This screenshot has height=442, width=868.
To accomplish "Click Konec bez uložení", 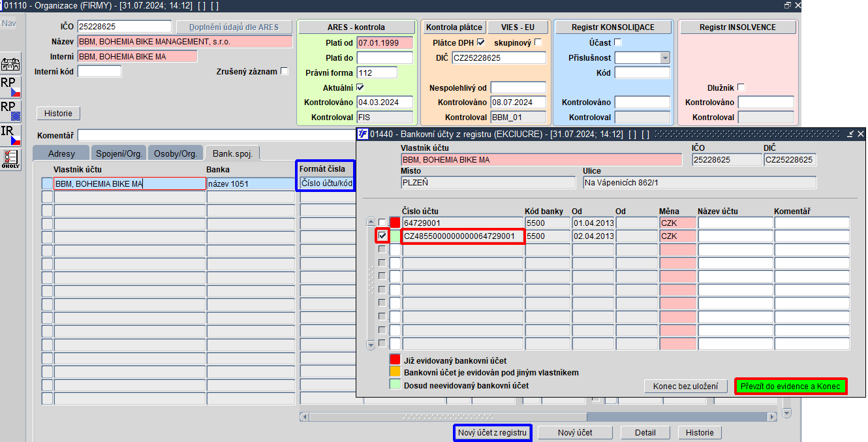I will [x=685, y=386].
